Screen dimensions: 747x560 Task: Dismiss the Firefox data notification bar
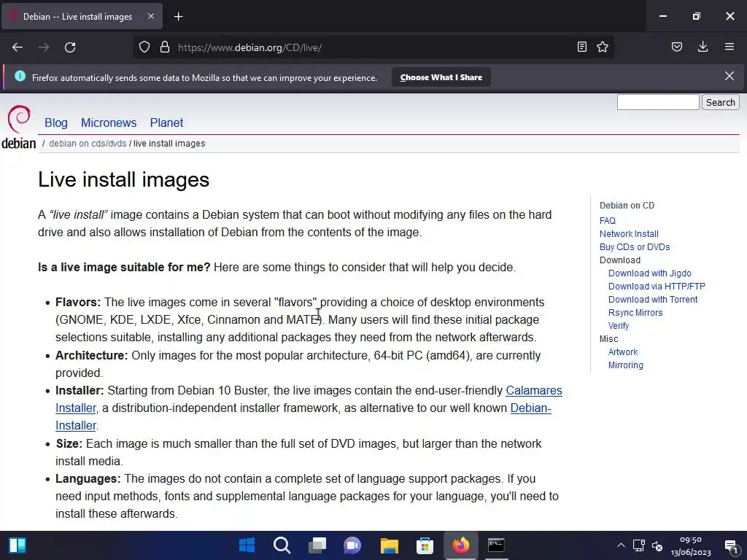click(x=729, y=76)
